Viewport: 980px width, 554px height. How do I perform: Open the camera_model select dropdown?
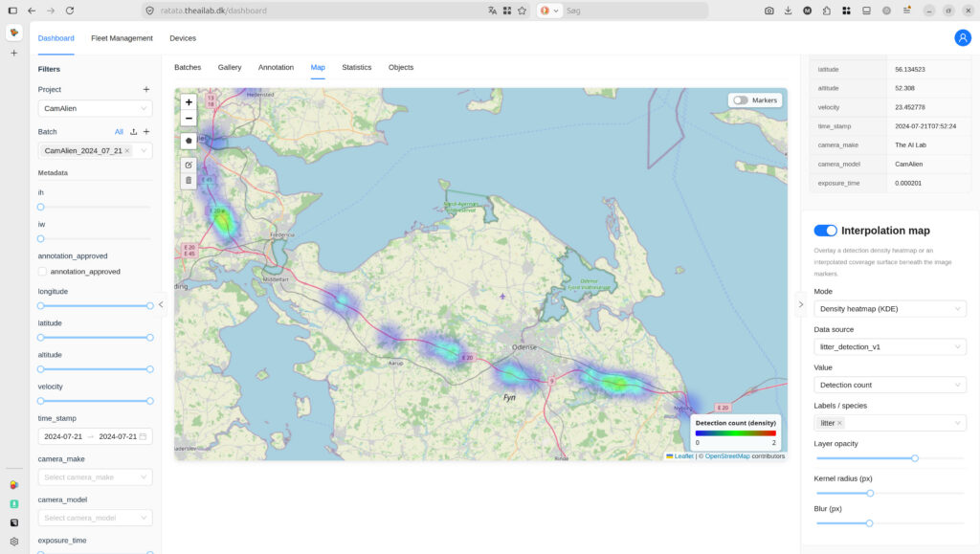pyautogui.click(x=95, y=518)
